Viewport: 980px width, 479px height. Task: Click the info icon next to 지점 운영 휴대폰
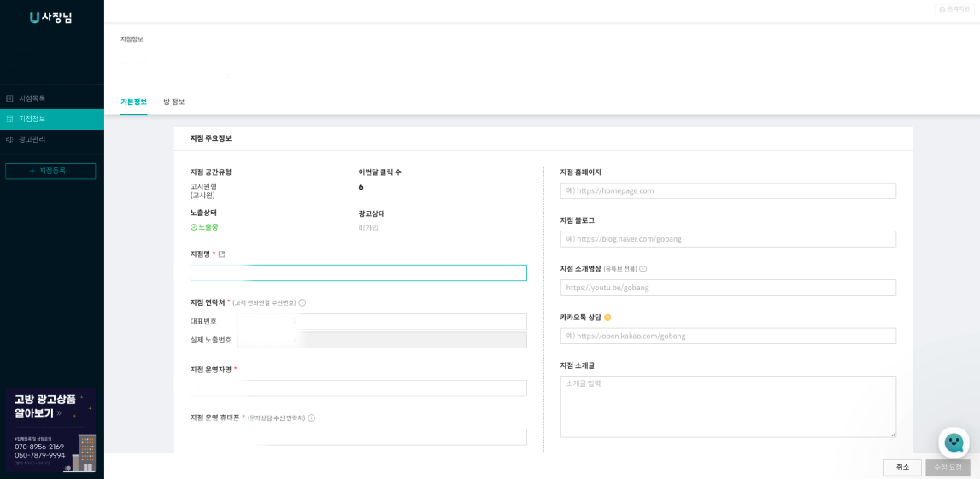(312, 418)
